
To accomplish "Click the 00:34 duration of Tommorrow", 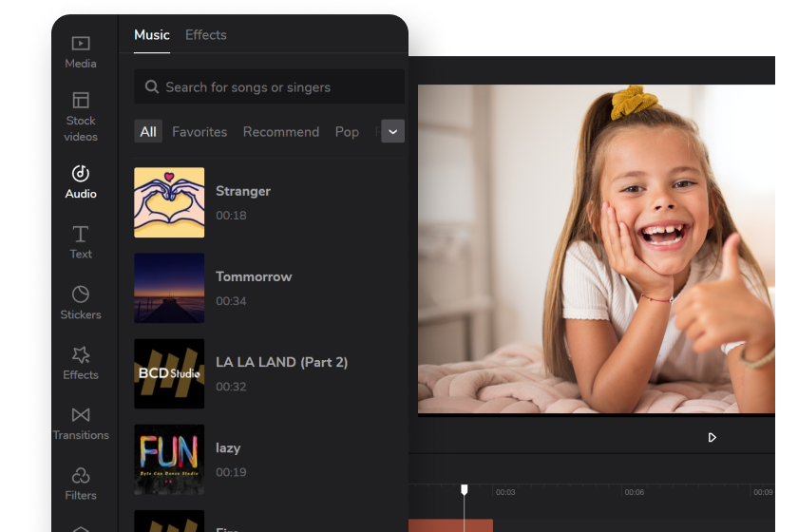I will [x=231, y=301].
